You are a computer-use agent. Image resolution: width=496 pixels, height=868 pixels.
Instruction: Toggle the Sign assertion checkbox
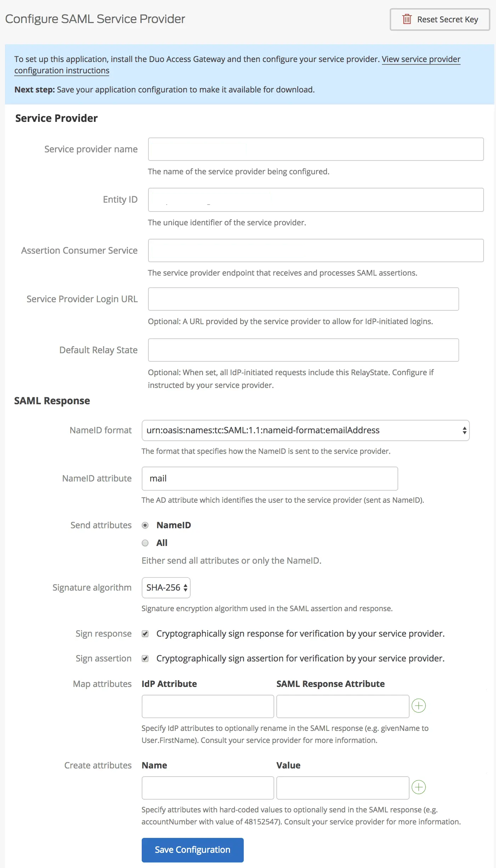(x=145, y=658)
